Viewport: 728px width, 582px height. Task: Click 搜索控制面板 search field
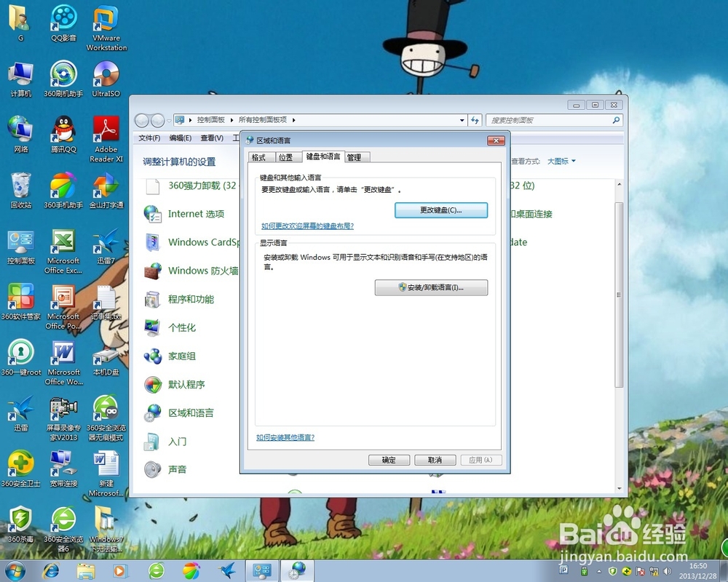pyautogui.click(x=554, y=120)
